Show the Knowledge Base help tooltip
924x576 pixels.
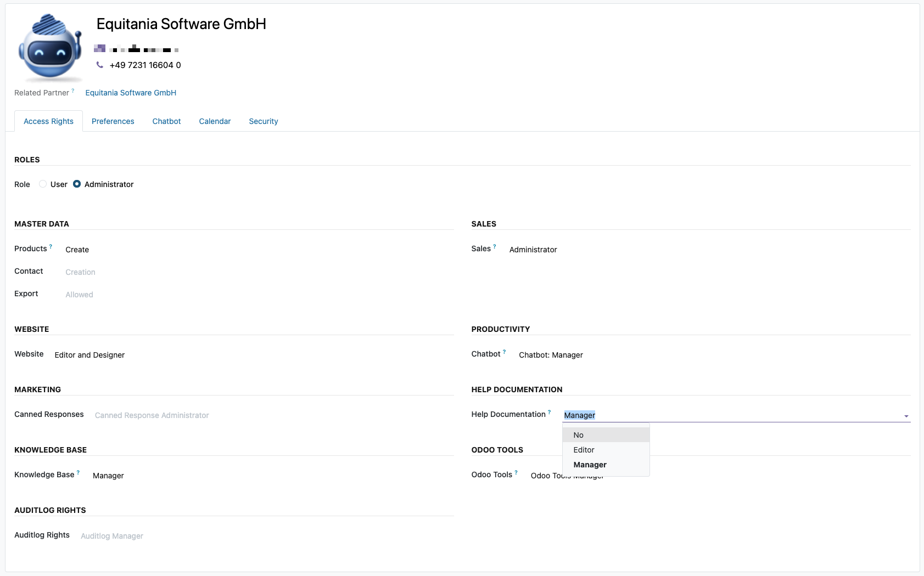78,472
